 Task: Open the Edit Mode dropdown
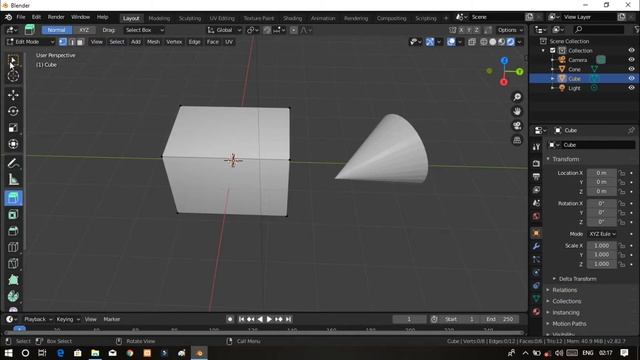31,42
